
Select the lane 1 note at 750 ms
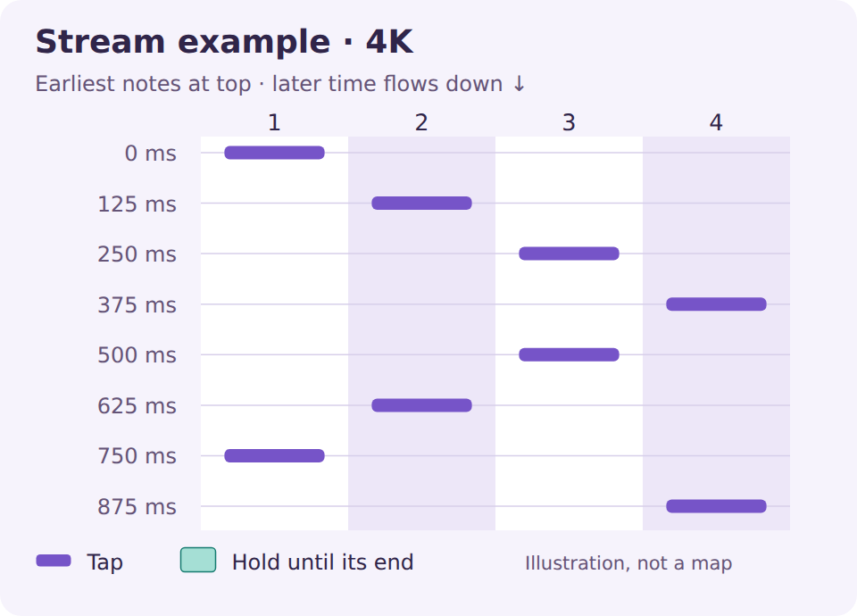274,456
